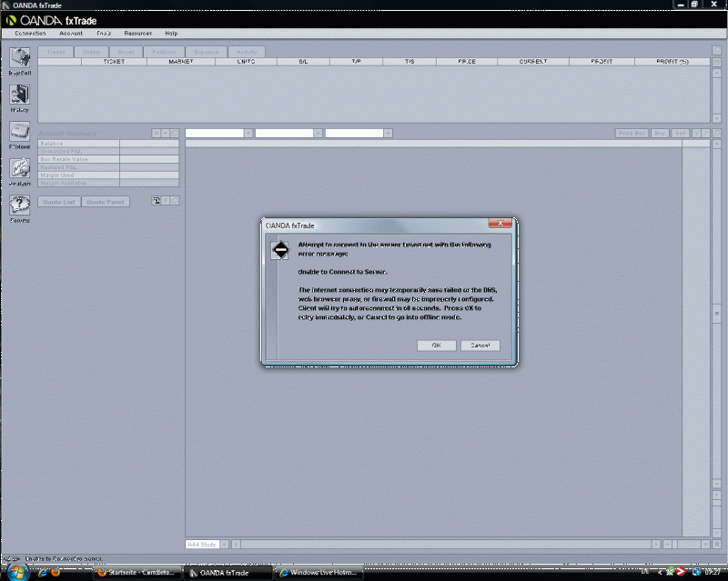Switch to Windows Live Hotmail taskbar window
728x581 pixels.
click(x=320, y=572)
